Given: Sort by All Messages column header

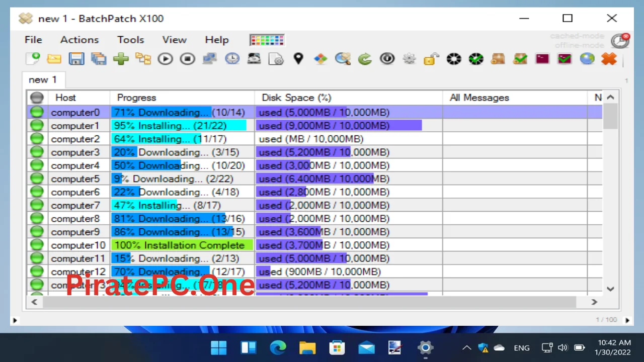Looking at the screenshot, I should (x=515, y=98).
